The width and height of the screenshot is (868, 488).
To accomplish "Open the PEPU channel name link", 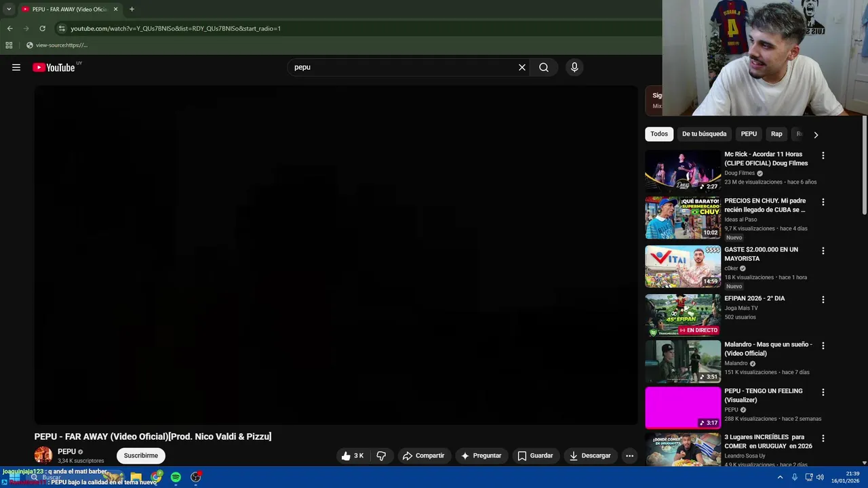I will click(x=66, y=451).
